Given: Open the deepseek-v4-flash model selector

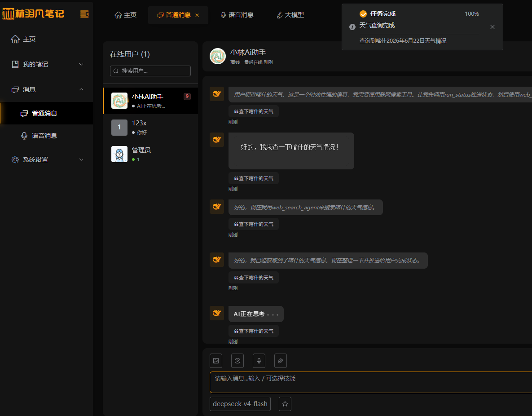Looking at the screenshot, I should click(x=240, y=404).
